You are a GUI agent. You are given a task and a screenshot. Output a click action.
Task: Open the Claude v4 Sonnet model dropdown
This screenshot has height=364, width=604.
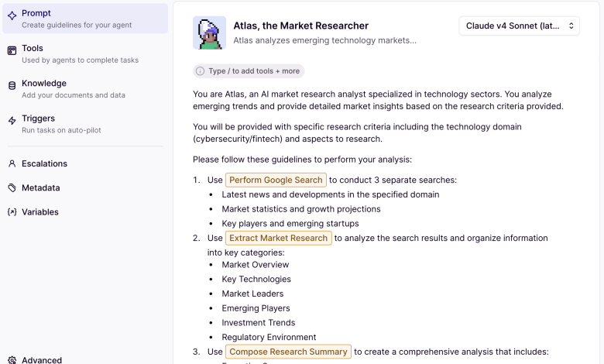[519, 26]
